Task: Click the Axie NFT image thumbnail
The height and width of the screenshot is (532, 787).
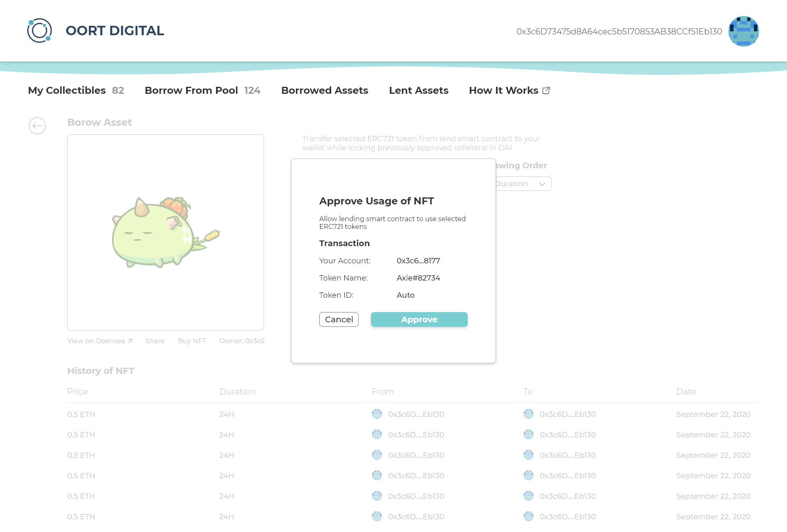Action: (x=166, y=233)
